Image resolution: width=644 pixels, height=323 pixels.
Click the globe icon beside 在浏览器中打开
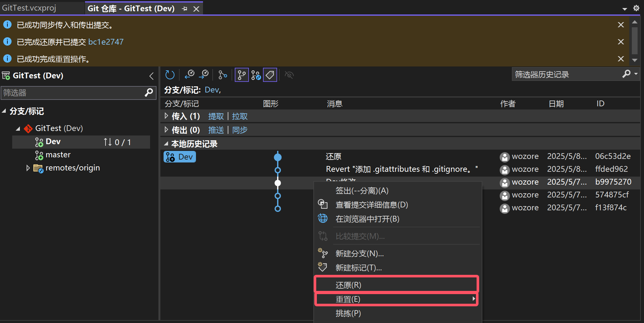coord(323,219)
